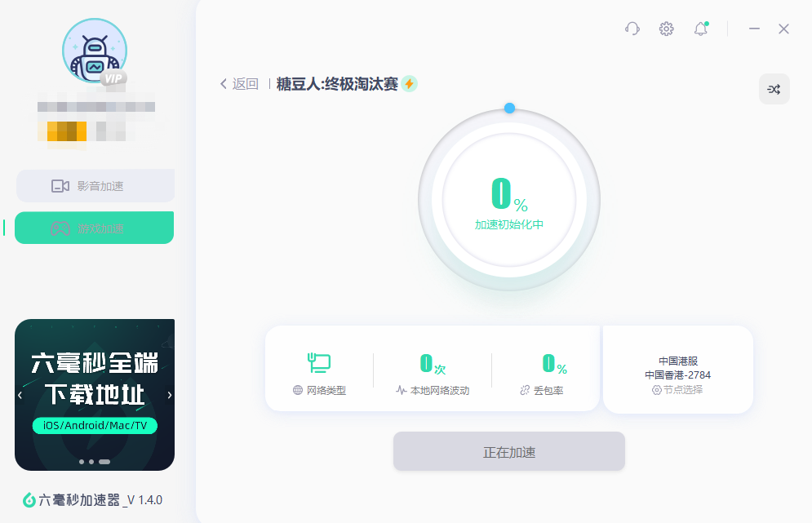Switch to the 影音加速 section
The width and height of the screenshot is (812, 523).
point(94,185)
